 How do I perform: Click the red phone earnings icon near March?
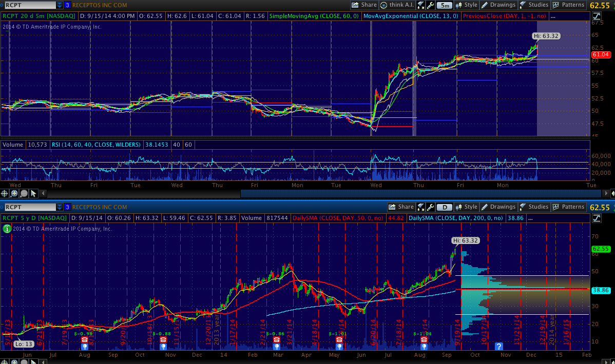click(x=277, y=339)
